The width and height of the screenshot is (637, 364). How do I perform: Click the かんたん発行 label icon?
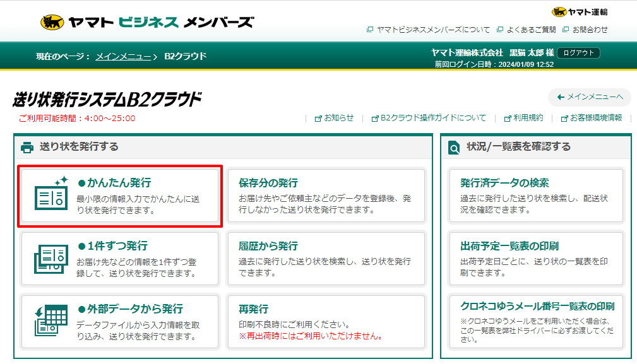pos(51,194)
